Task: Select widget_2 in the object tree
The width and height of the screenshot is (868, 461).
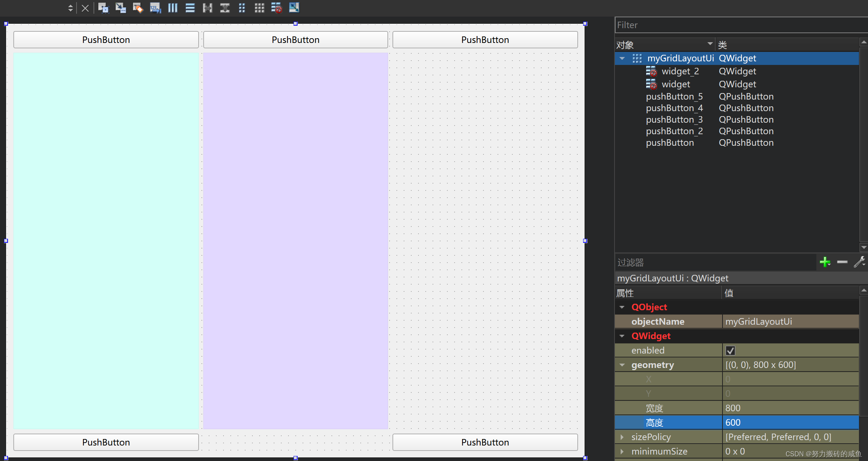Action: point(680,71)
